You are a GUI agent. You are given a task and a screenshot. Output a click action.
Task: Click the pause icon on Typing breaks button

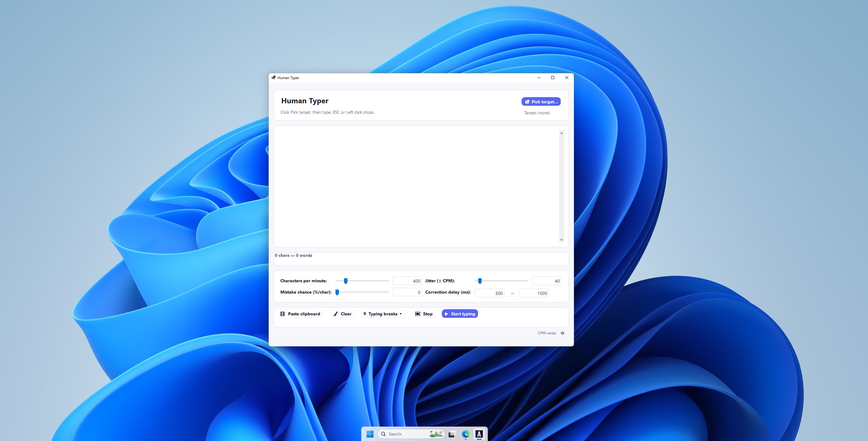pyautogui.click(x=365, y=314)
